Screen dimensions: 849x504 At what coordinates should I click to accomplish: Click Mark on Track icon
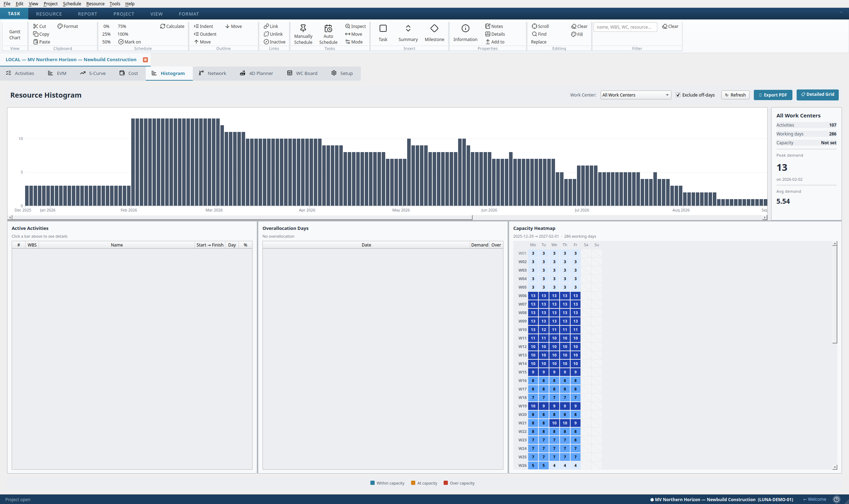(121, 42)
